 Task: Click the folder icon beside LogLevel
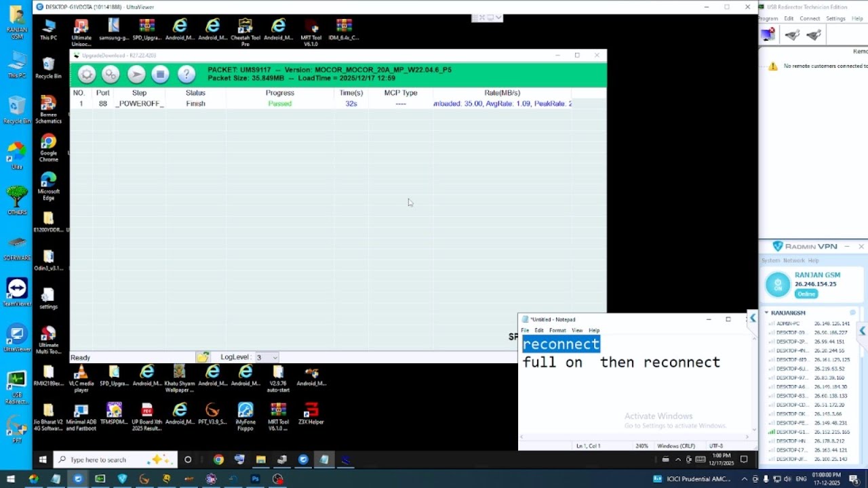pyautogui.click(x=203, y=357)
